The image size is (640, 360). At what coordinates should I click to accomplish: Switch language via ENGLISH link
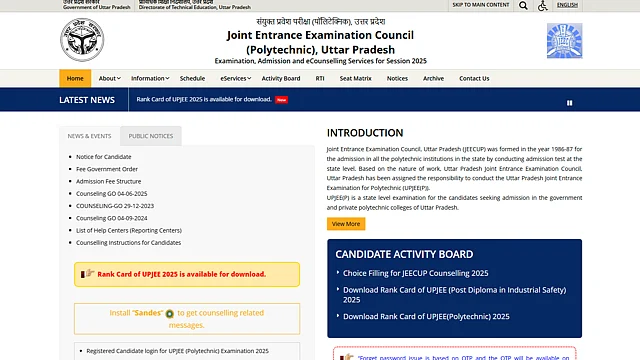click(567, 5)
